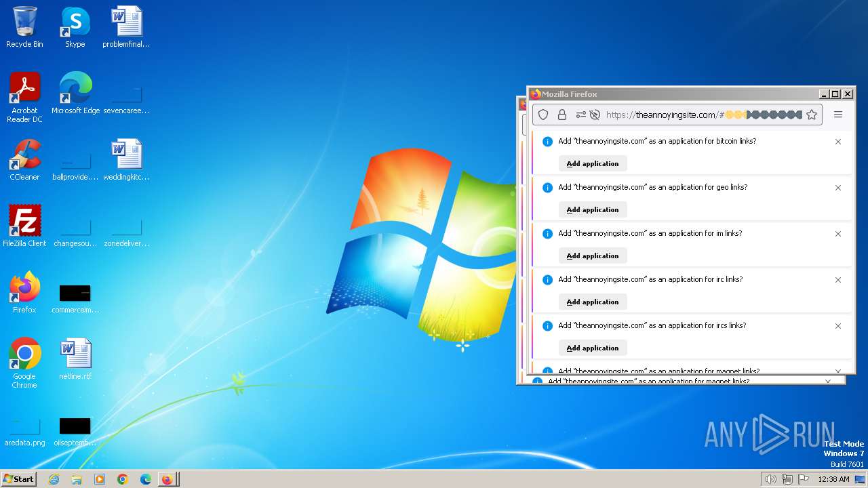
Task: Open Action Center flag icon
Action: [x=804, y=479]
